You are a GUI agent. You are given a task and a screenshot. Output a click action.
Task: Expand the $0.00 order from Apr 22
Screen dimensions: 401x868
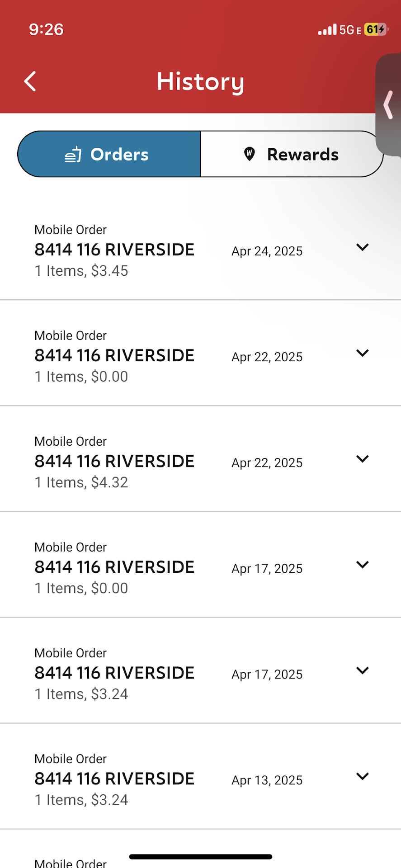pyautogui.click(x=363, y=353)
